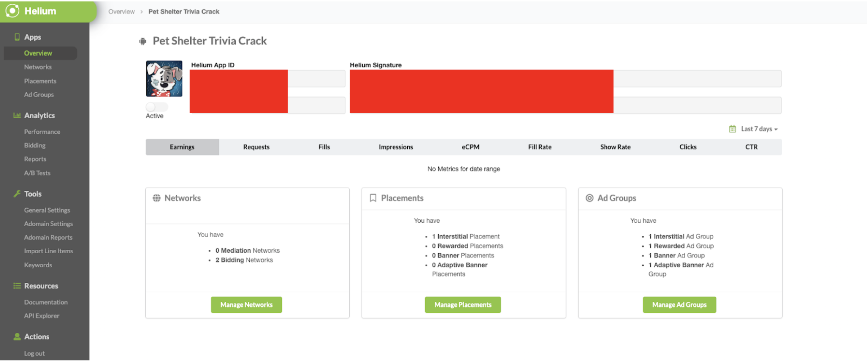Click the Analytics section header
The image size is (868, 364).
pos(39,115)
